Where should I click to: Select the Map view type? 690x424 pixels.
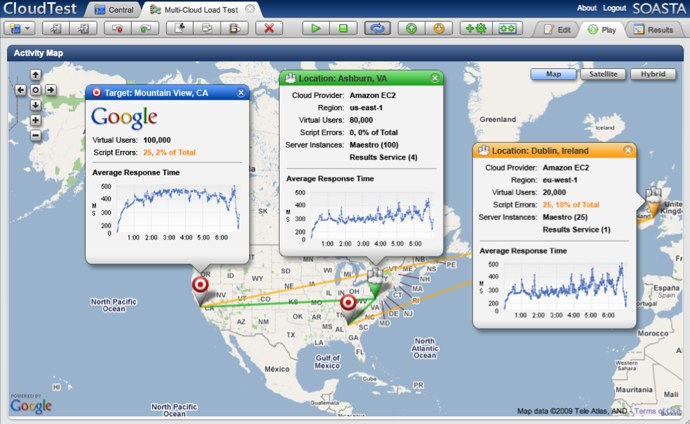pyautogui.click(x=553, y=74)
